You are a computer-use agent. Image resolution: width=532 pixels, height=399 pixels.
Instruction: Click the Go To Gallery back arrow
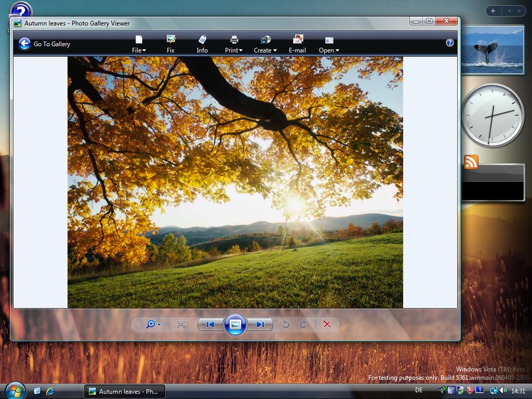click(x=24, y=44)
